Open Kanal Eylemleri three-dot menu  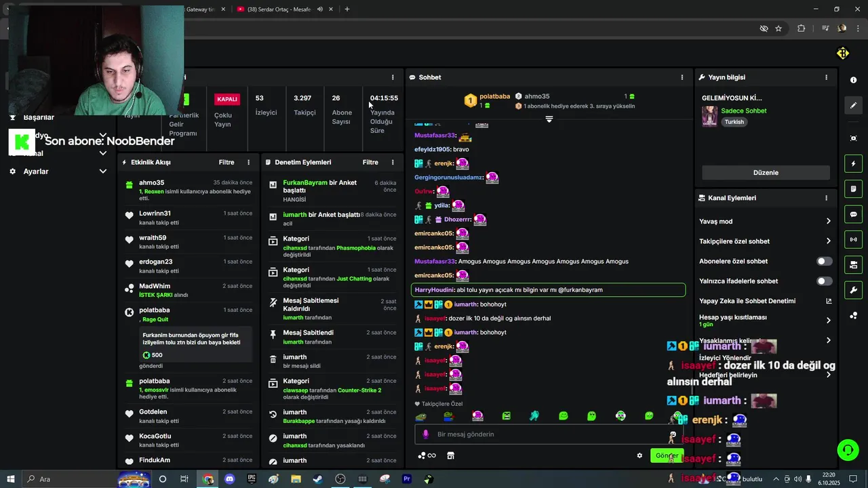(826, 198)
